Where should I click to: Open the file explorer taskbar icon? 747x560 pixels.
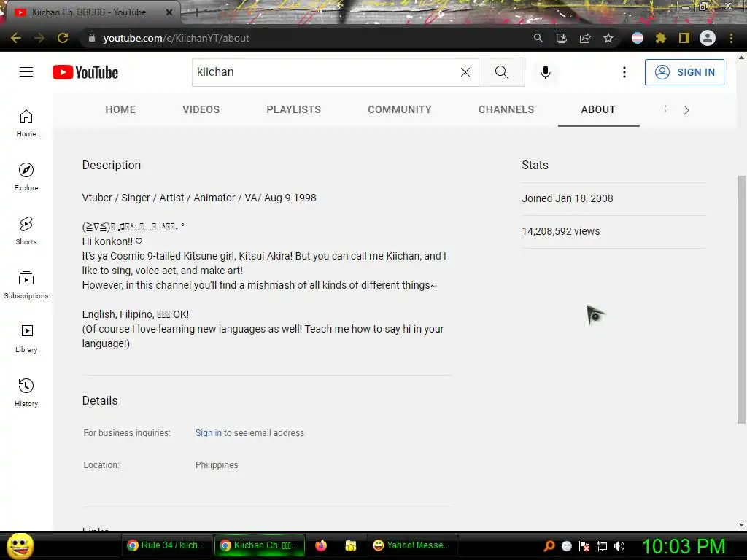pyautogui.click(x=351, y=545)
